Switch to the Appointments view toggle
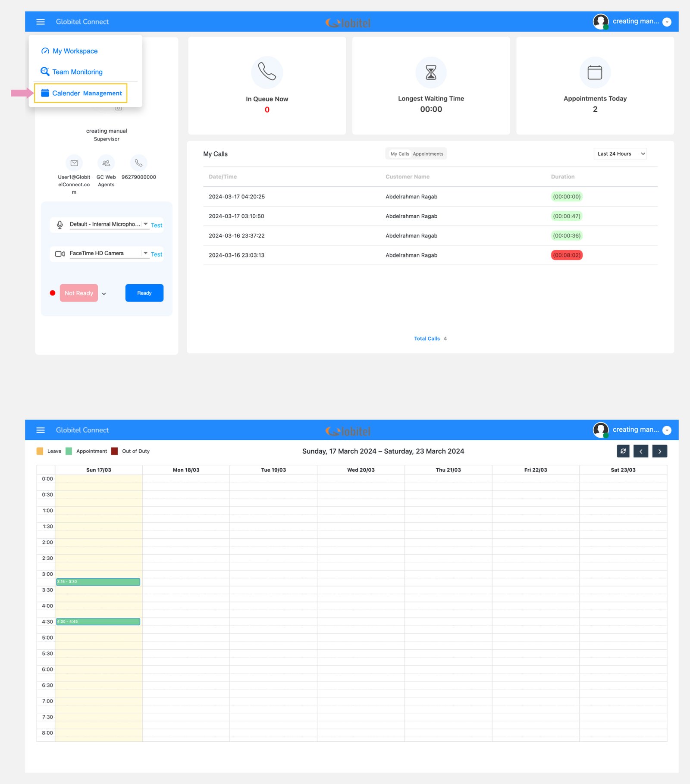The height and width of the screenshot is (784, 690). [428, 154]
